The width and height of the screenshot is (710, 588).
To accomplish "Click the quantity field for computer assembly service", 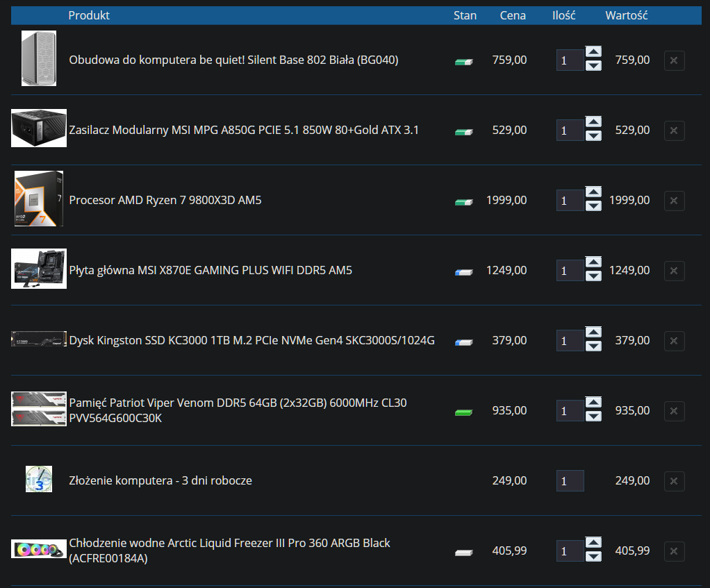I will tap(570, 481).
